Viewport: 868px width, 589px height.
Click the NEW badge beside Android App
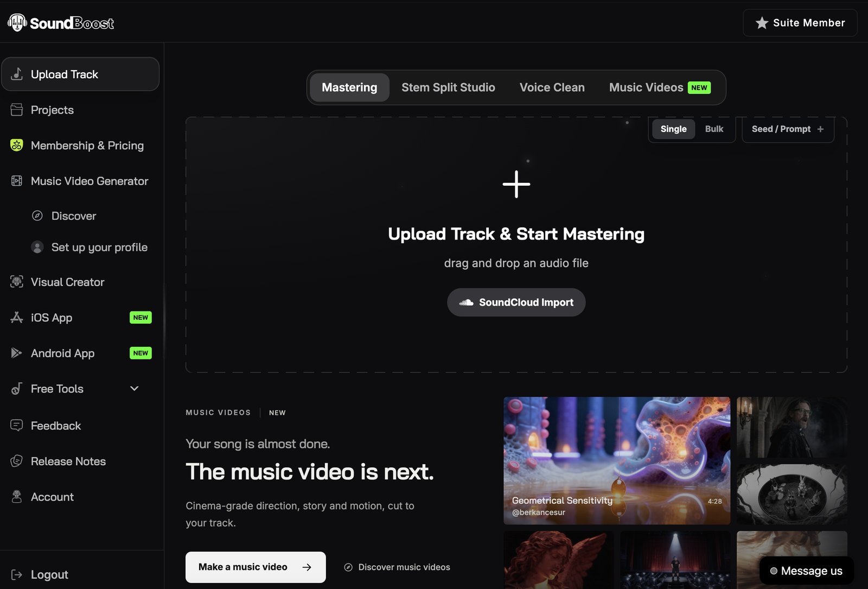pos(141,353)
